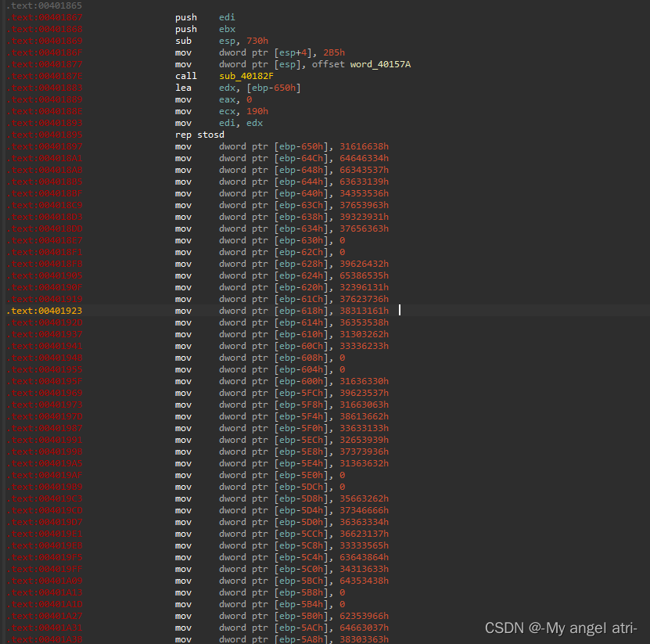Click the lea mnemonic

(x=183, y=88)
